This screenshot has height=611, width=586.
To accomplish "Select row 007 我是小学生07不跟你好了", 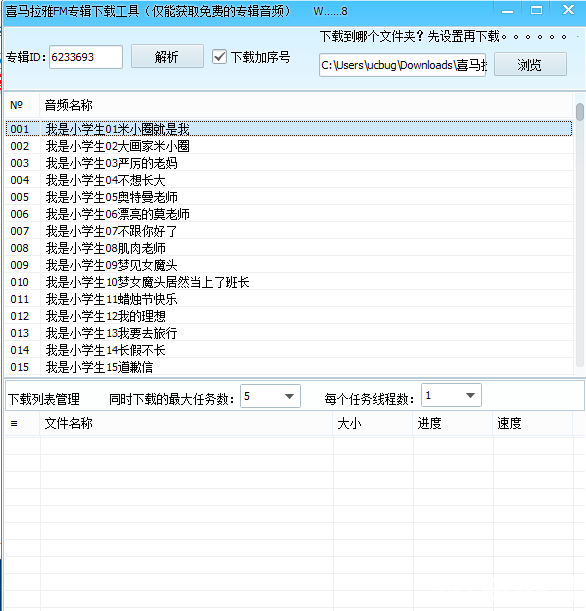I will point(289,231).
